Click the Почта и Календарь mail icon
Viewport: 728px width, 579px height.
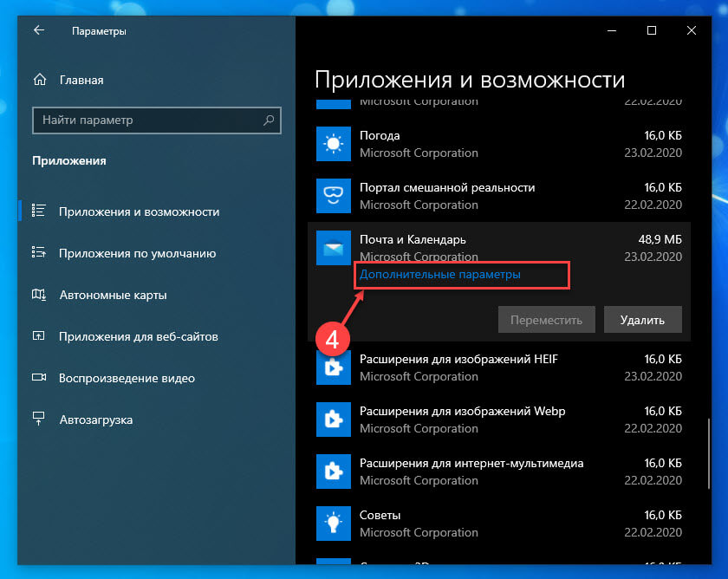coord(334,248)
